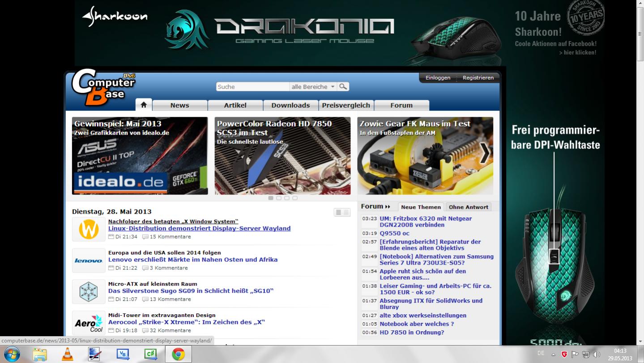Viewport: 644px width, 363px height.
Task: Select the second carousel page dot
Action: pyautogui.click(x=279, y=198)
